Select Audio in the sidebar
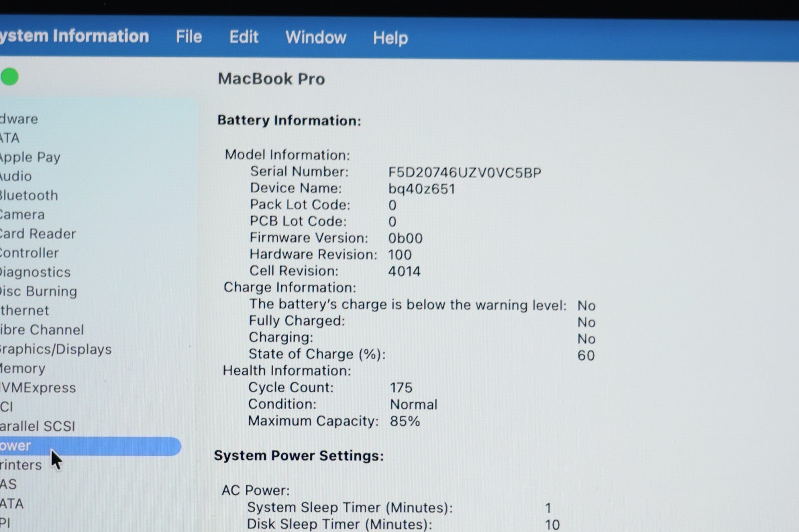799x532 pixels. coord(16,176)
